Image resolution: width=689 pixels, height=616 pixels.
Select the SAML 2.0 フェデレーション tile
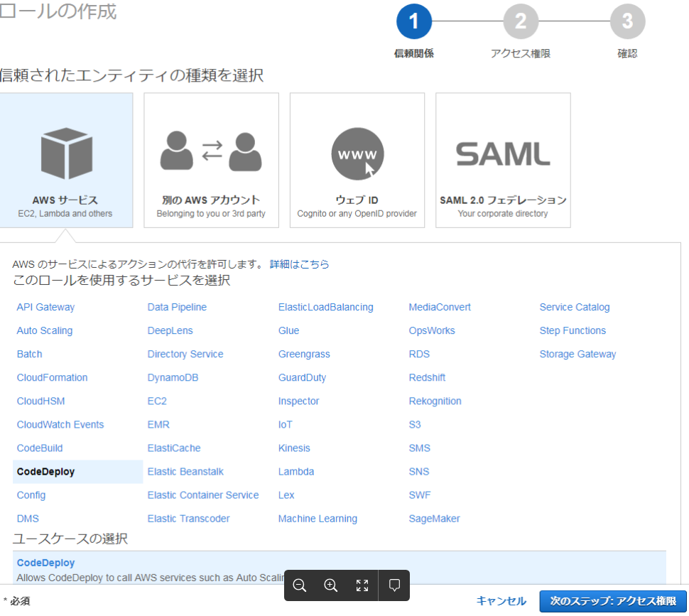click(x=502, y=160)
